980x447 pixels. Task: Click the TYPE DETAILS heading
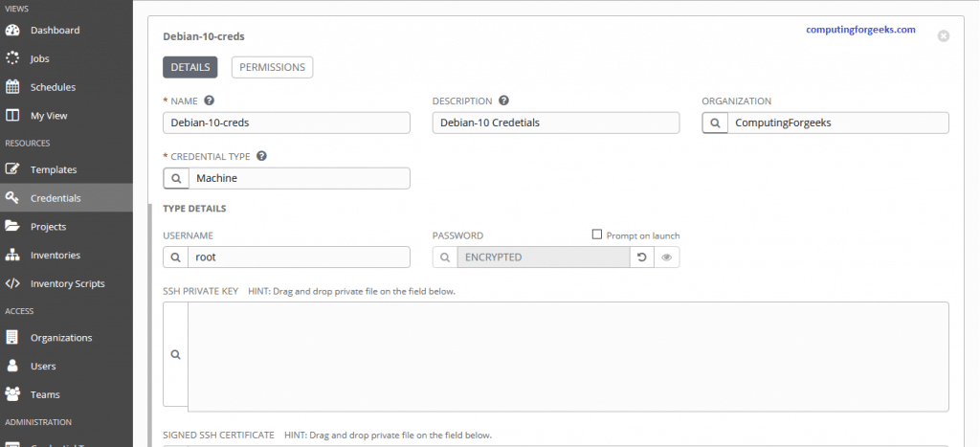click(x=194, y=208)
